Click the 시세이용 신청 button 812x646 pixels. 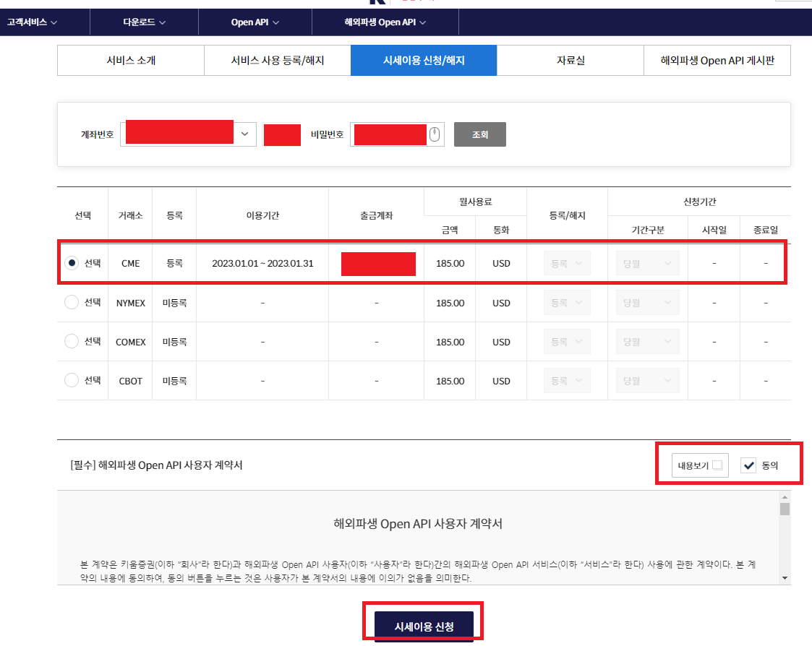tap(424, 626)
